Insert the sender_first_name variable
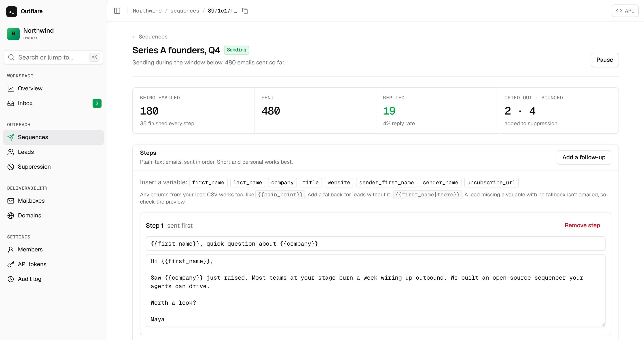644x340 pixels. 386,183
